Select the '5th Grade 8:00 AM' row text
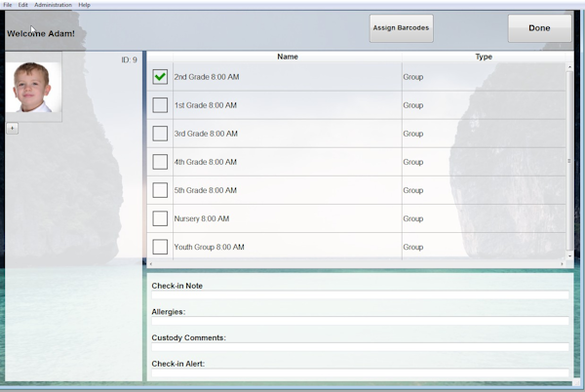Screen dimensions: 585x392 (206, 190)
